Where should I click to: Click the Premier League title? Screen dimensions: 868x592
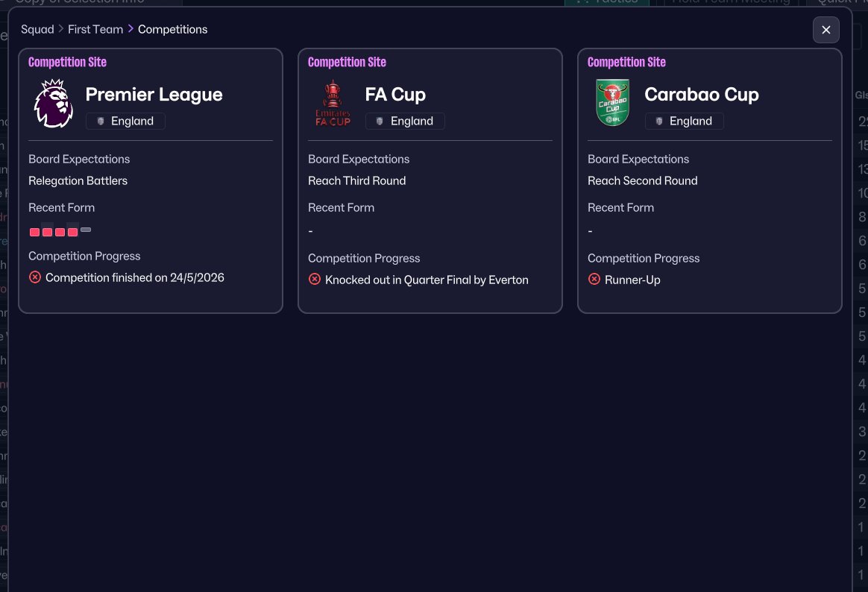coord(154,95)
